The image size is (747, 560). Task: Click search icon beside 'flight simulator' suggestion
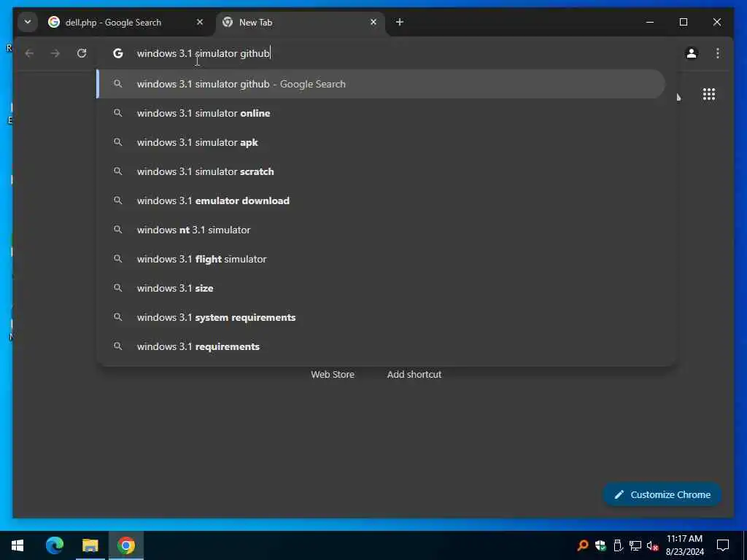point(117,259)
